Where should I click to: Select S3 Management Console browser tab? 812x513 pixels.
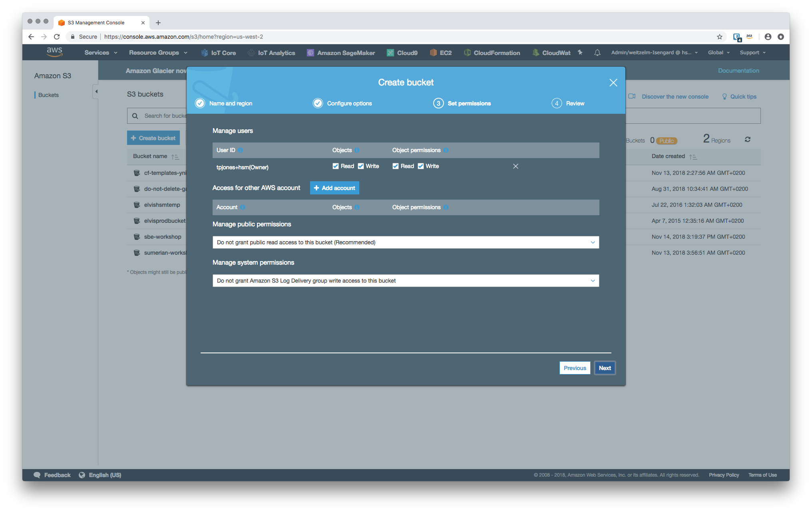(x=101, y=23)
